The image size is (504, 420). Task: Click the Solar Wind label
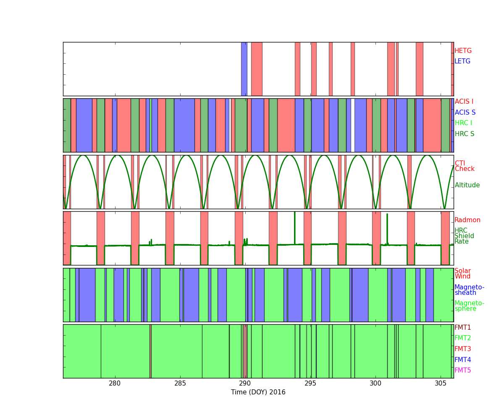(x=462, y=274)
